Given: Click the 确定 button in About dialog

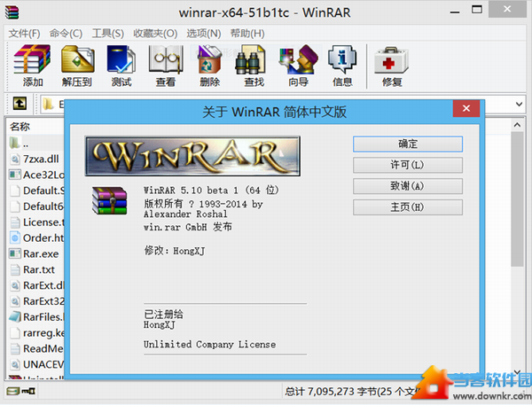Looking at the screenshot, I should click(x=408, y=144).
